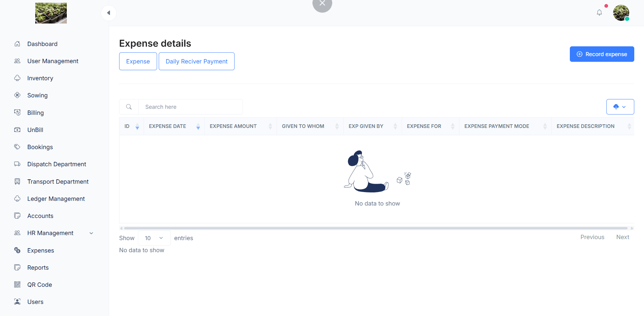Click the notification bell icon
Viewport: 644px width, 316px height.
(599, 13)
